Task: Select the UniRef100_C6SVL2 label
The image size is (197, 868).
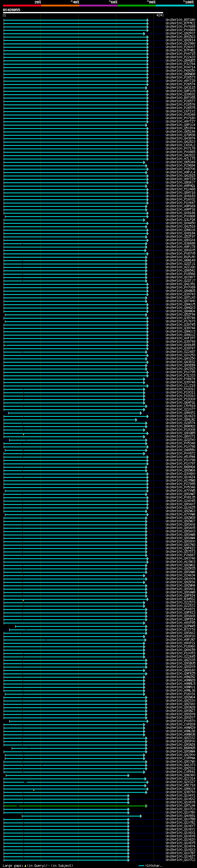Action: (x=180, y=145)
